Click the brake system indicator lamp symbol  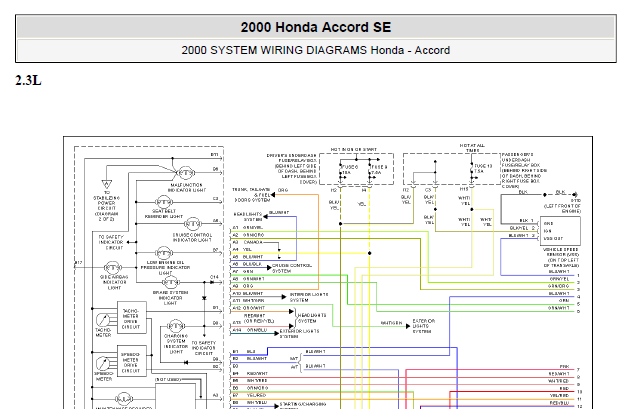(171, 283)
